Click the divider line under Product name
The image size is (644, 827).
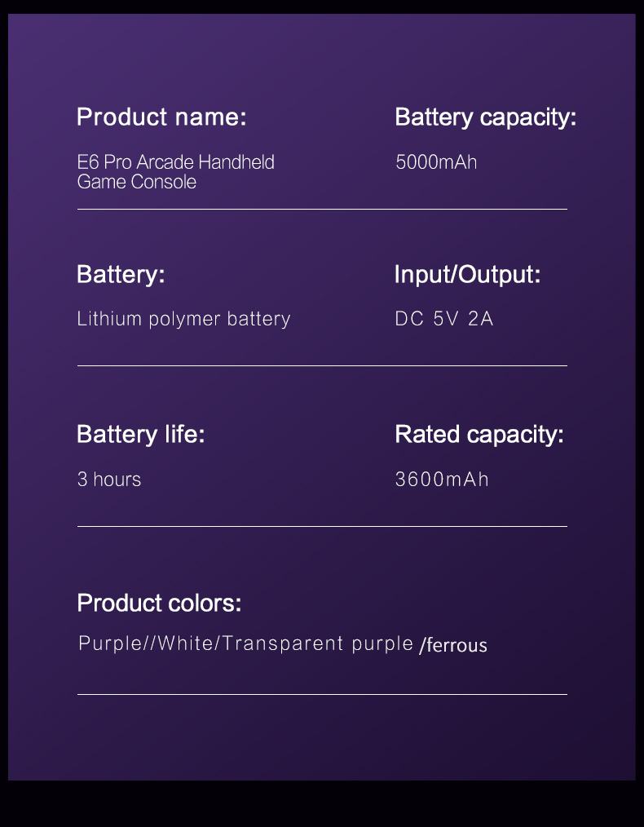pyautogui.click(x=322, y=210)
